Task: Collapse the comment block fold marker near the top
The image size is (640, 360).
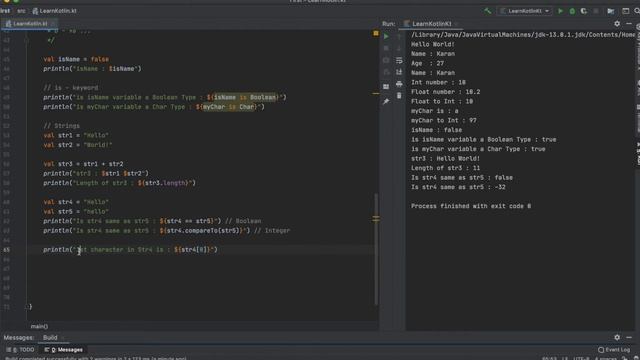Action: click(x=27, y=40)
